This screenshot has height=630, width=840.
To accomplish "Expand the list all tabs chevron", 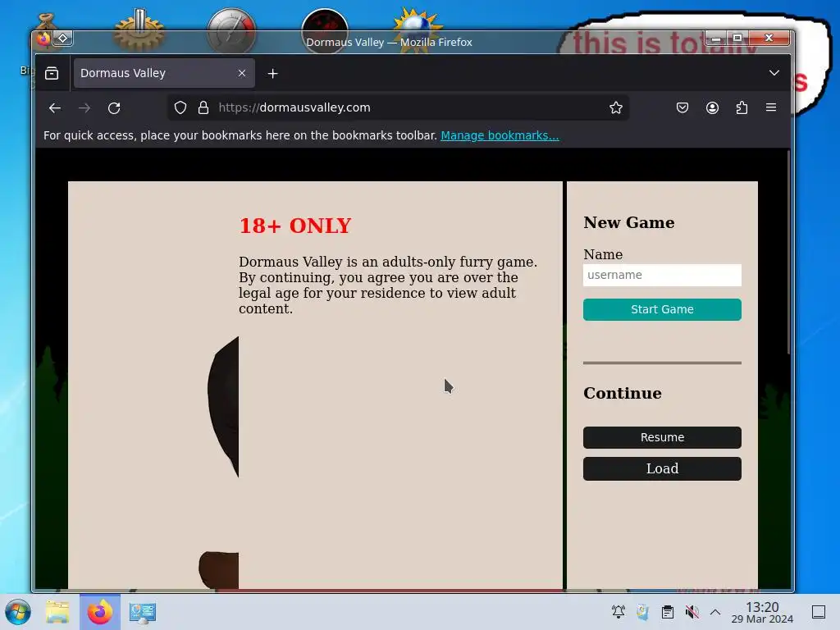I will pyautogui.click(x=774, y=73).
